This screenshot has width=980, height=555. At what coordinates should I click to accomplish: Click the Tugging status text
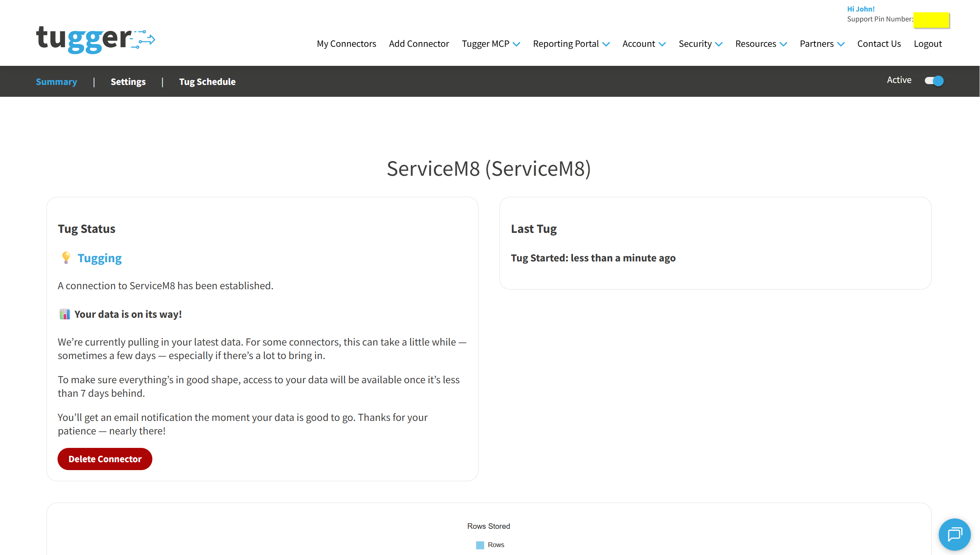coord(100,258)
